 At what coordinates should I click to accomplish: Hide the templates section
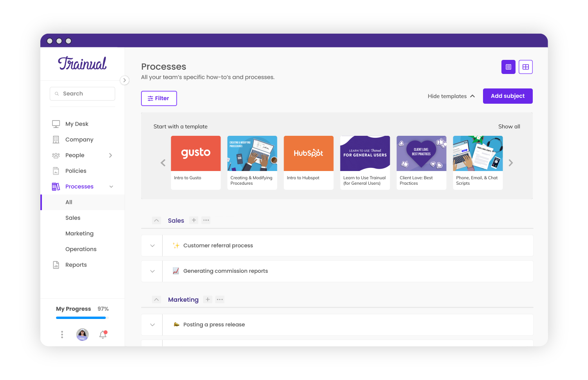click(450, 96)
